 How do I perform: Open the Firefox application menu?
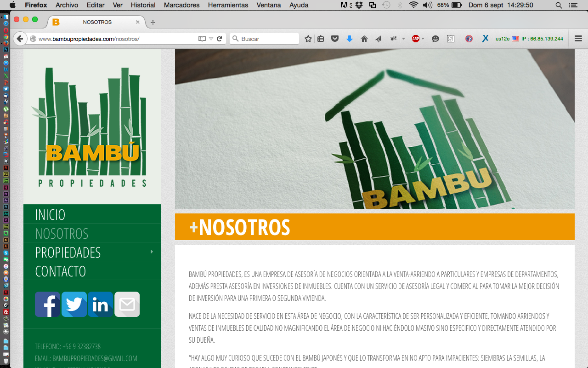[36, 5]
